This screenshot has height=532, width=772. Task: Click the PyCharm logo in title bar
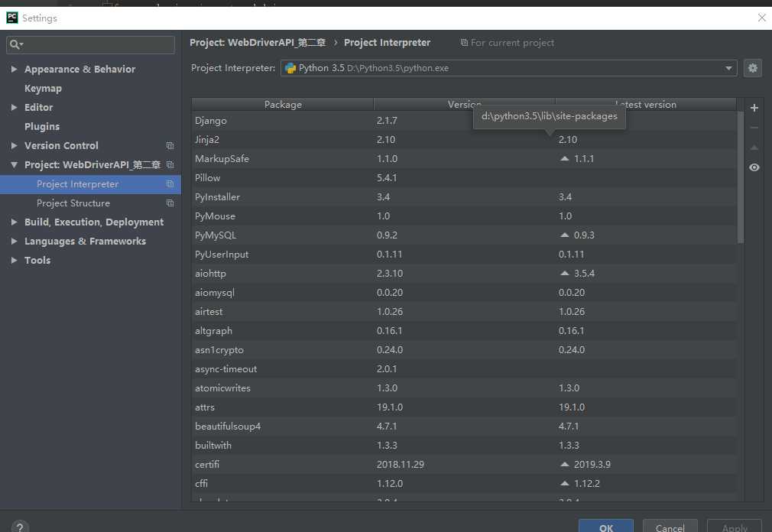click(x=11, y=18)
